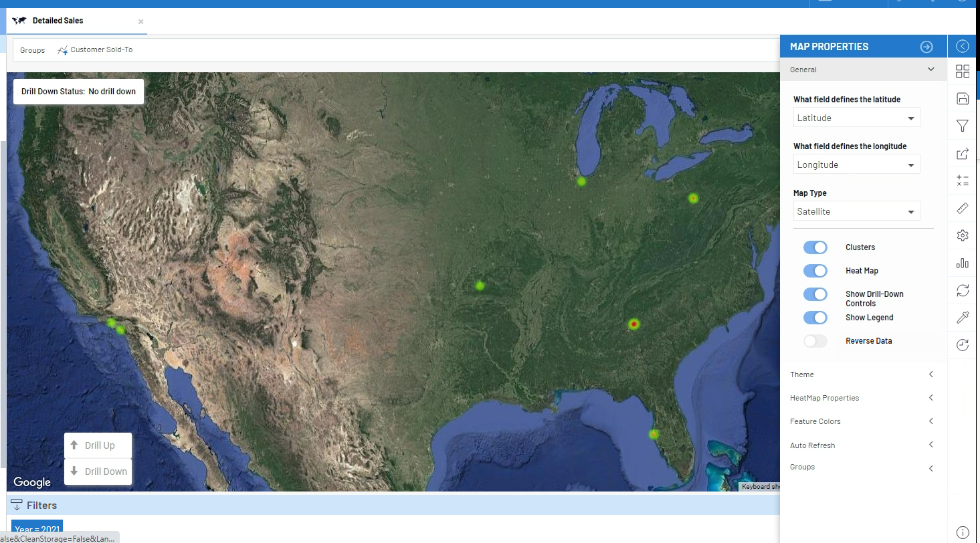Select the Customer Sold-To breadcrumb
980x543 pixels.
point(100,49)
